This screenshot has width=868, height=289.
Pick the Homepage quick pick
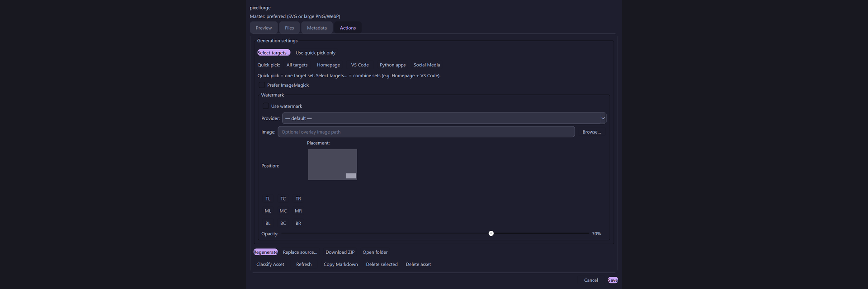pyautogui.click(x=329, y=65)
